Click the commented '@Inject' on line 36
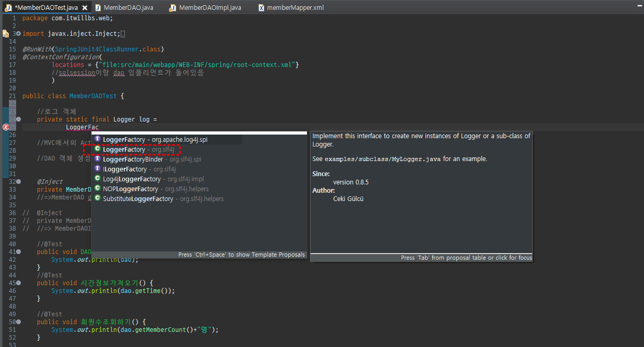The width and height of the screenshot is (644, 347). (x=49, y=213)
